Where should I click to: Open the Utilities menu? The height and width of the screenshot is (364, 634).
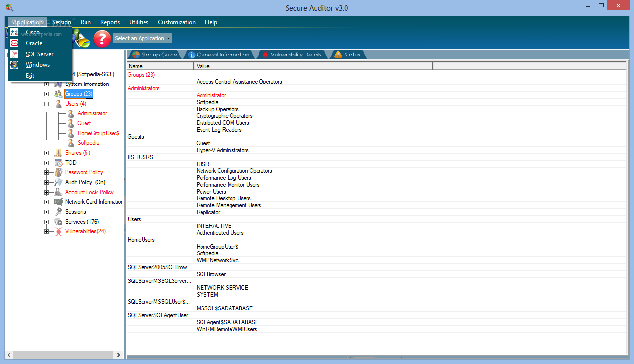pos(139,22)
